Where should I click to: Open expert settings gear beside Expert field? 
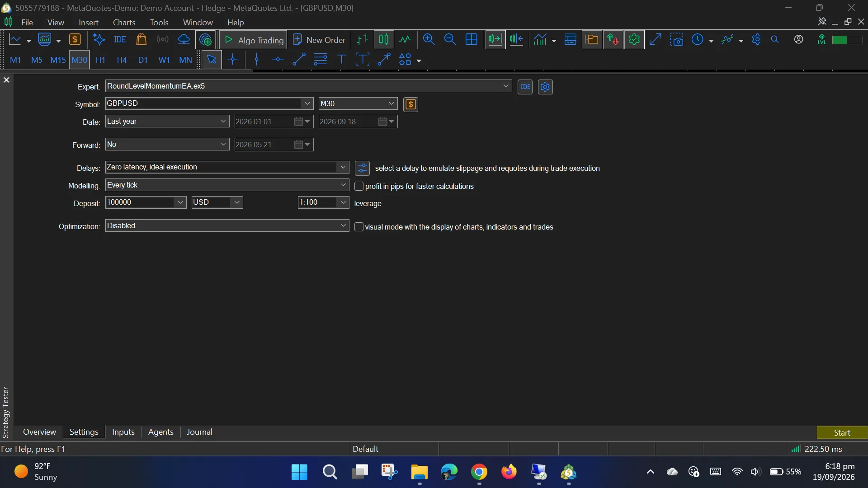pos(545,87)
